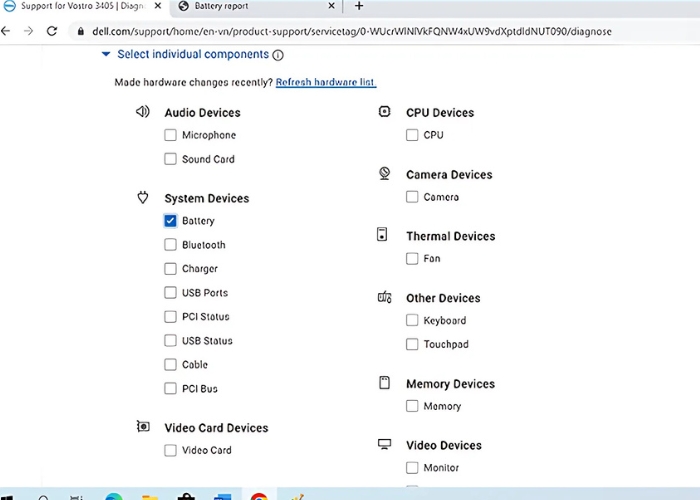Open Chrome from the Windows taskbar

(x=259, y=495)
